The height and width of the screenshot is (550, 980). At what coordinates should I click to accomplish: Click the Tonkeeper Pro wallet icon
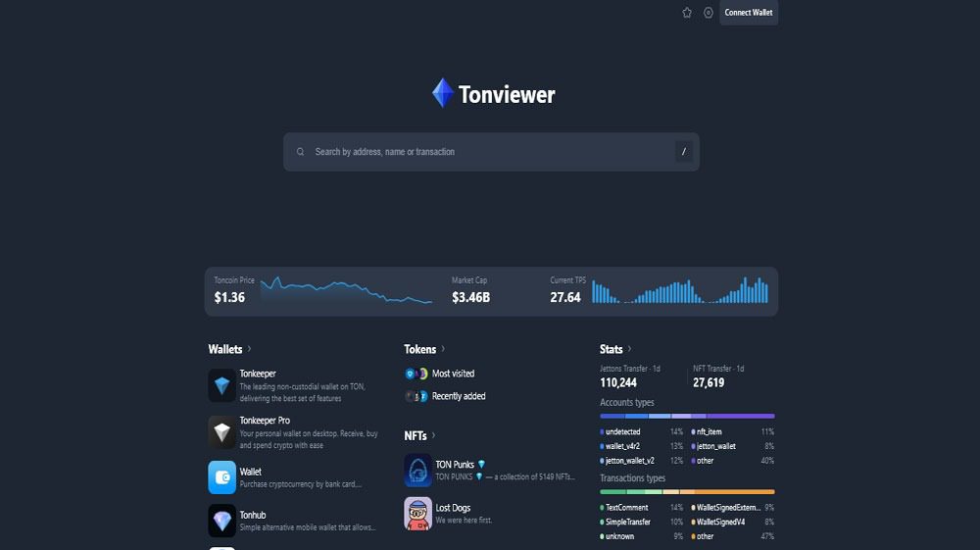point(221,432)
